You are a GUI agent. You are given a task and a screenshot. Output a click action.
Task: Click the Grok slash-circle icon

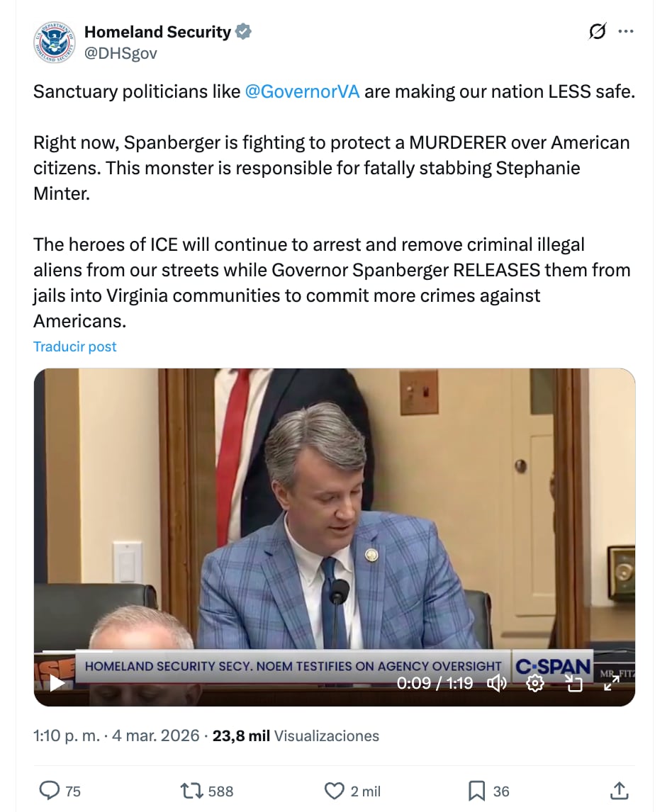click(x=597, y=32)
